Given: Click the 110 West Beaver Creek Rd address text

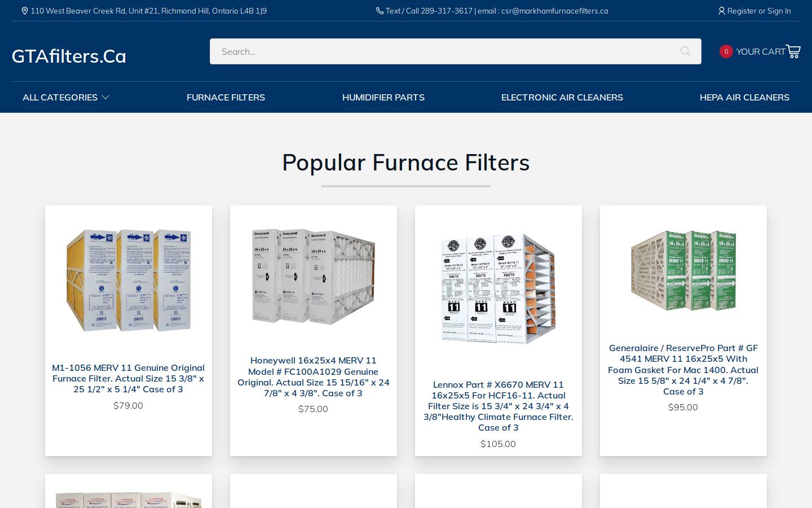Looking at the screenshot, I should [x=149, y=11].
